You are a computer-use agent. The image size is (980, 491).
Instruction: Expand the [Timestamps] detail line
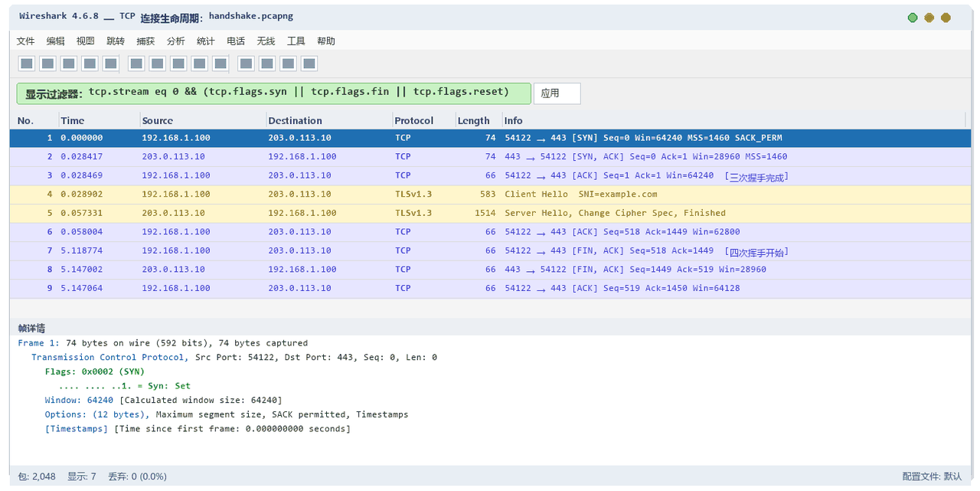click(198, 429)
